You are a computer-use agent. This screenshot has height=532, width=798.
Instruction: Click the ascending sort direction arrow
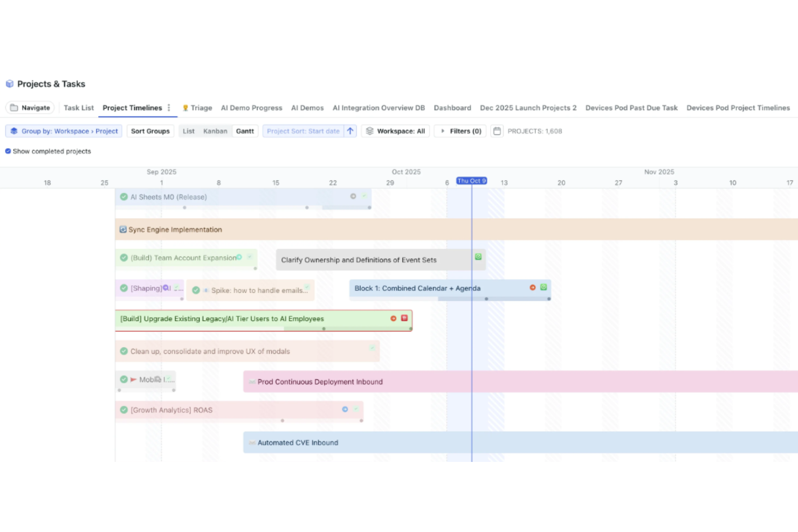pos(350,131)
